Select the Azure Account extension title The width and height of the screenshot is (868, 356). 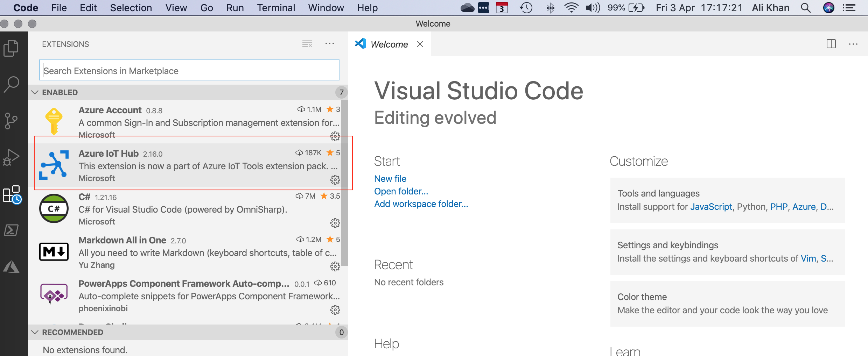pyautogui.click(x=110, y=110)
